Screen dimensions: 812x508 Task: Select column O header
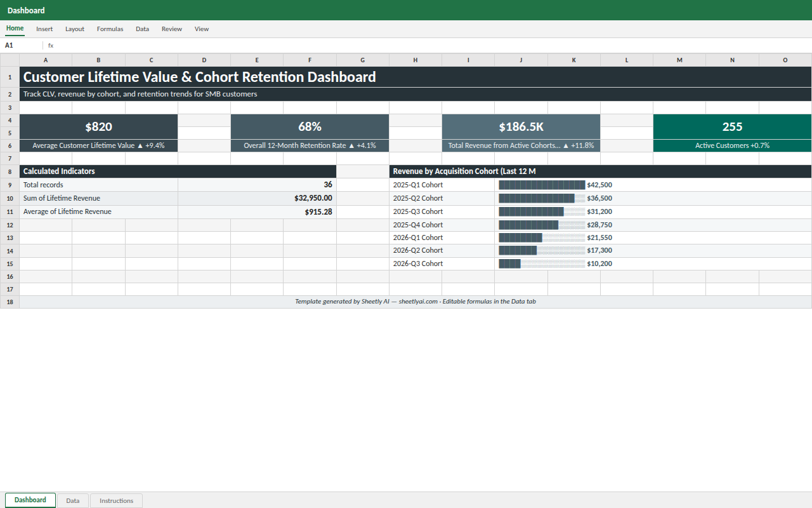coord(785,60)
